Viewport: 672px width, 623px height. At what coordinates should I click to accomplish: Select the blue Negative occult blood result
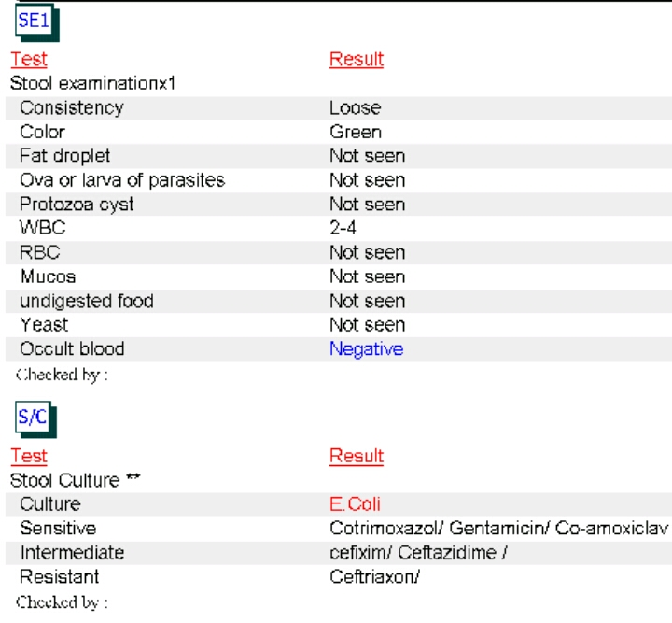(367, 349)
